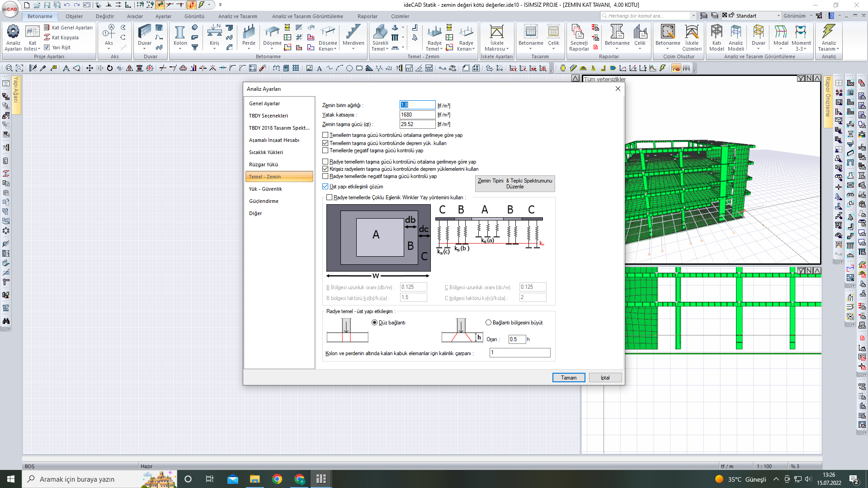Select Bağlantı bölgesini büyüt radio option

[x=488, y=323]
